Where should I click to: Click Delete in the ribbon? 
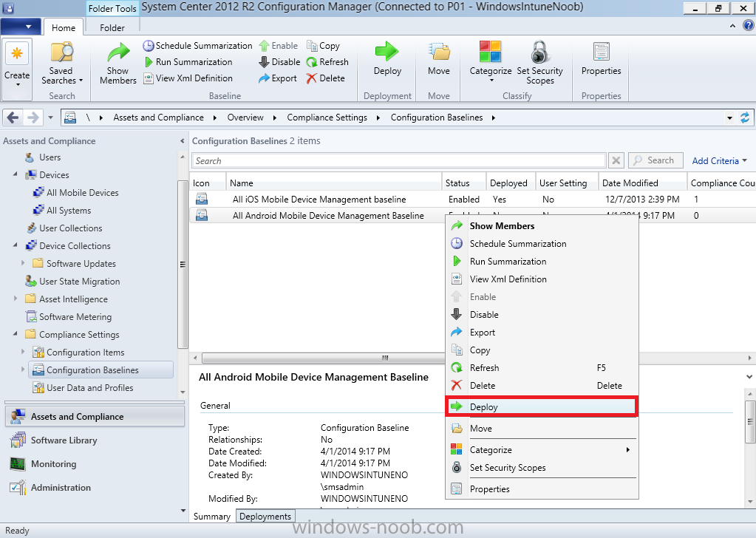[325, 78]
